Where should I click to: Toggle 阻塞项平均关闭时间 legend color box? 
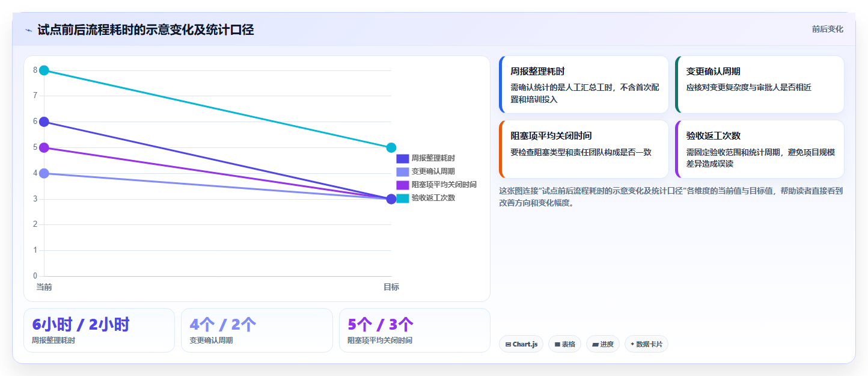click(402, 185)
